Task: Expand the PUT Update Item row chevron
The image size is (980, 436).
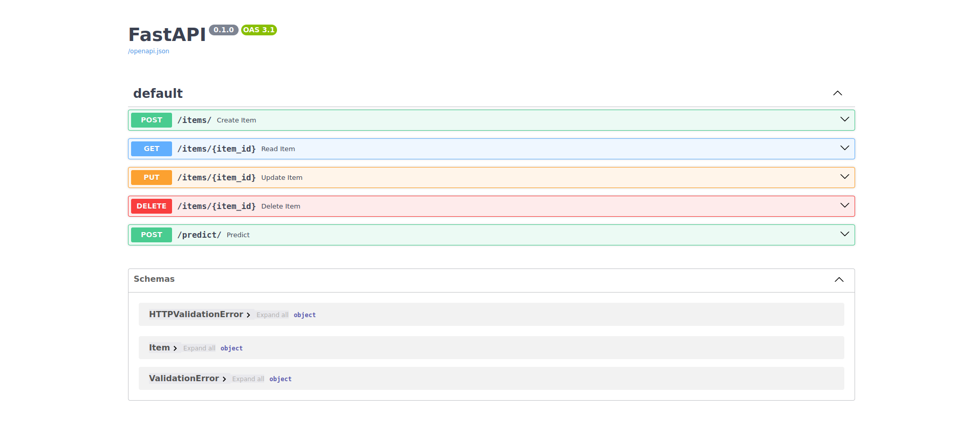Action: [x=845, y=177]
